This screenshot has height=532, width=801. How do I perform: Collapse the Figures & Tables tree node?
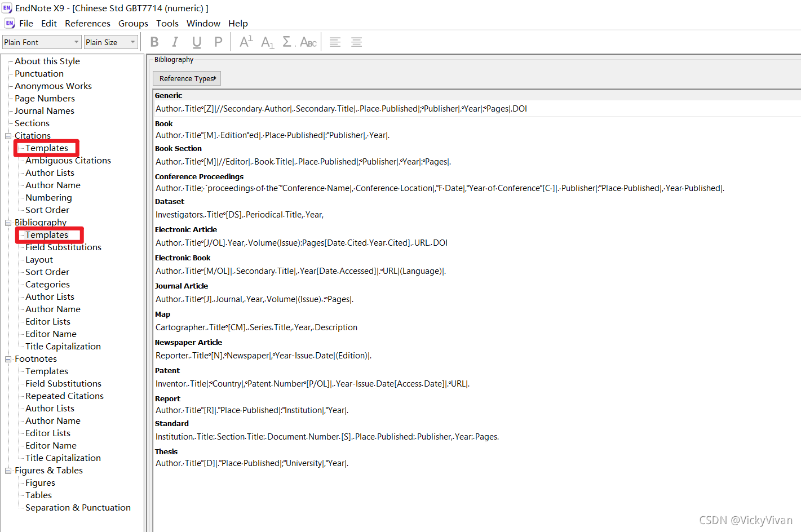click(x=8, y=471)
